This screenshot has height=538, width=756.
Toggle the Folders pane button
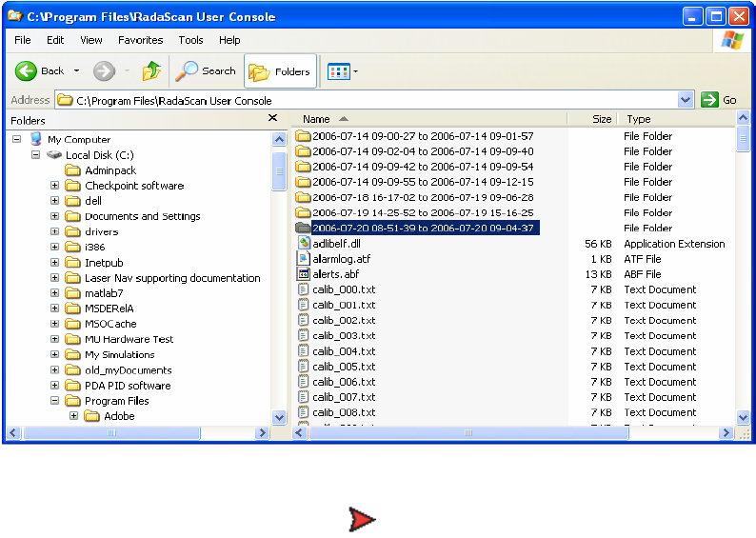tap(280, 71)
